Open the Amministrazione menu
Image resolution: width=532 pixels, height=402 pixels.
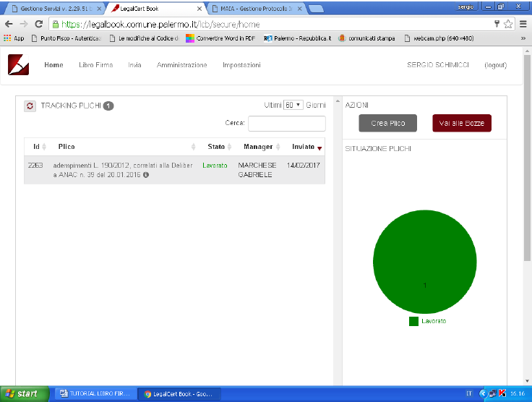182,65
